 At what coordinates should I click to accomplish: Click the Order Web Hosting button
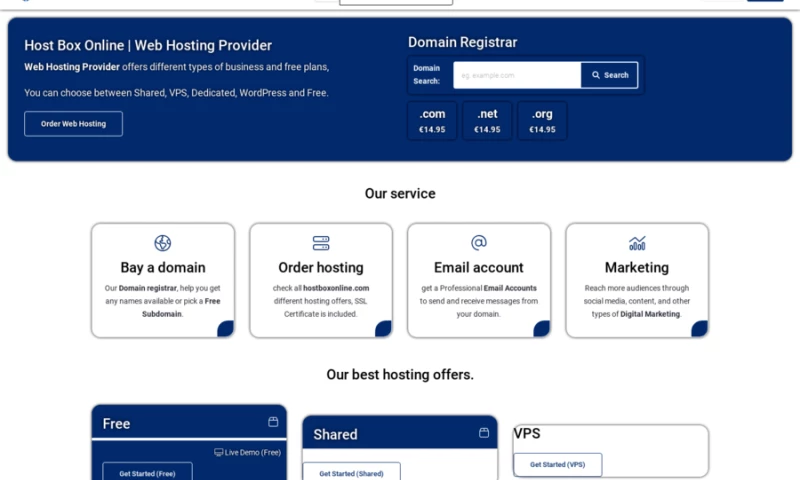[73, 124]
